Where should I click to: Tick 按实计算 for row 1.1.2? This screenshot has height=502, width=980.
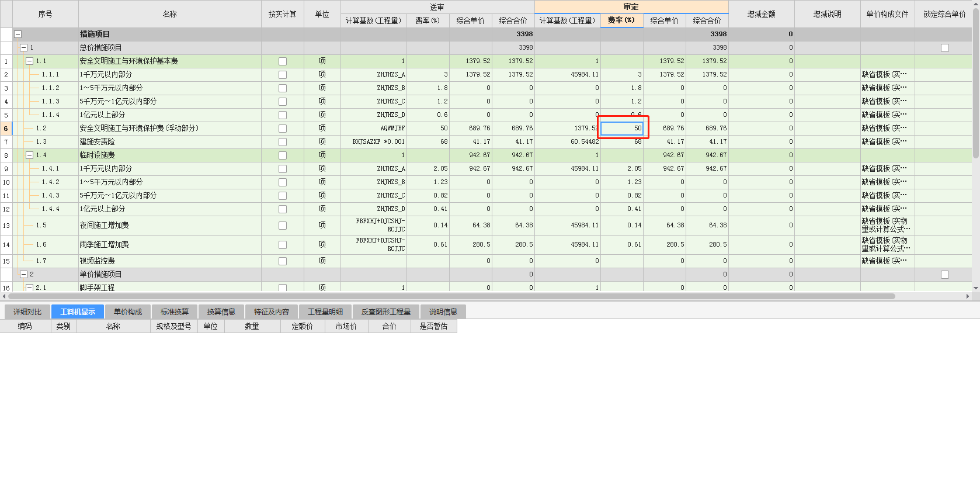[x=283, y=88]
